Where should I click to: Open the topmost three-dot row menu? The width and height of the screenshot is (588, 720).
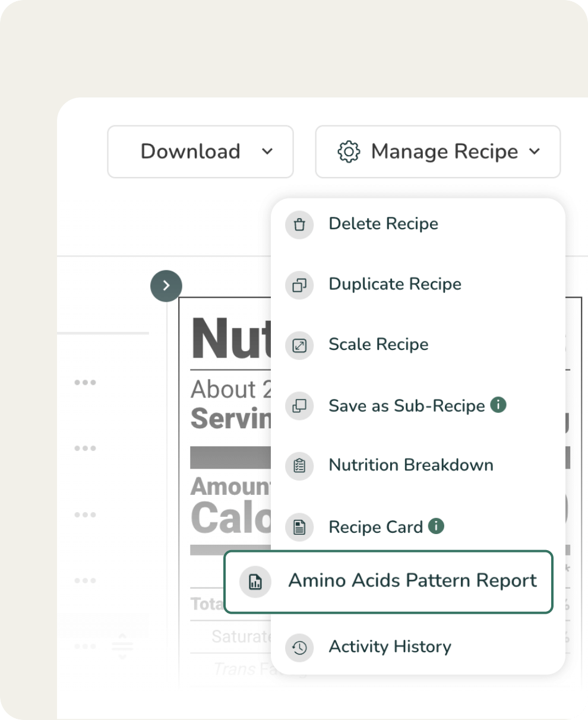(x=85, y=383)
